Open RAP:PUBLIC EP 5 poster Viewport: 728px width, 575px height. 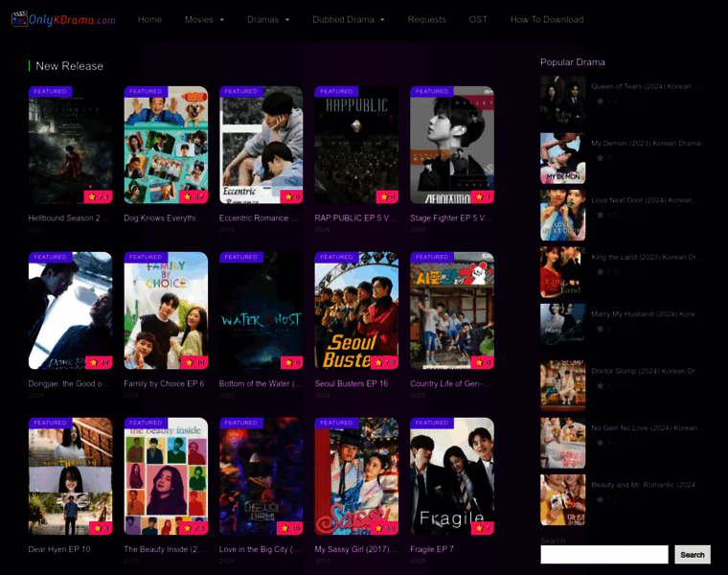click(356, 145)
